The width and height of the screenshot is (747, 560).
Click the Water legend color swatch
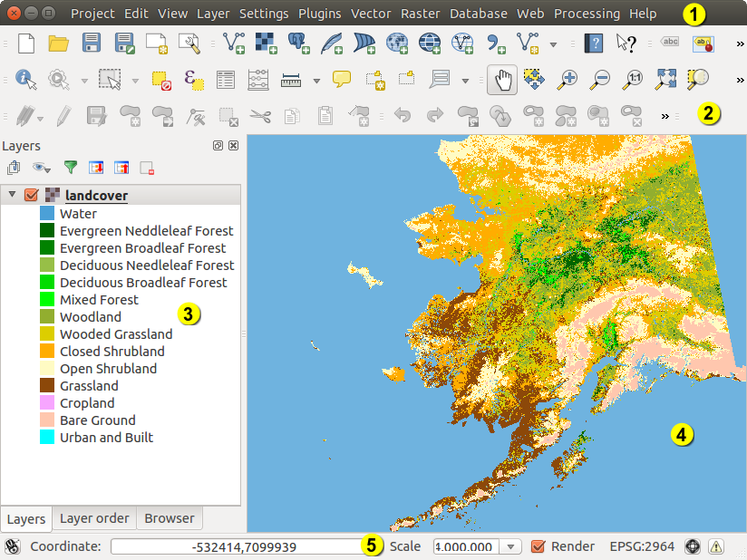click(x=47, y=214)
